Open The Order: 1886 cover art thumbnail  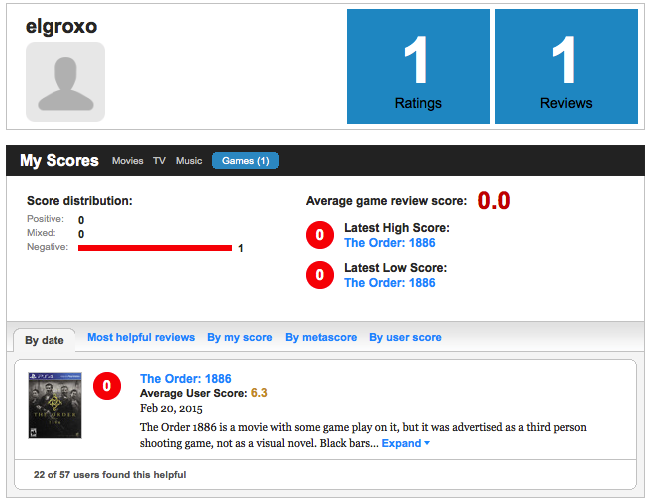tap(55, 405)
